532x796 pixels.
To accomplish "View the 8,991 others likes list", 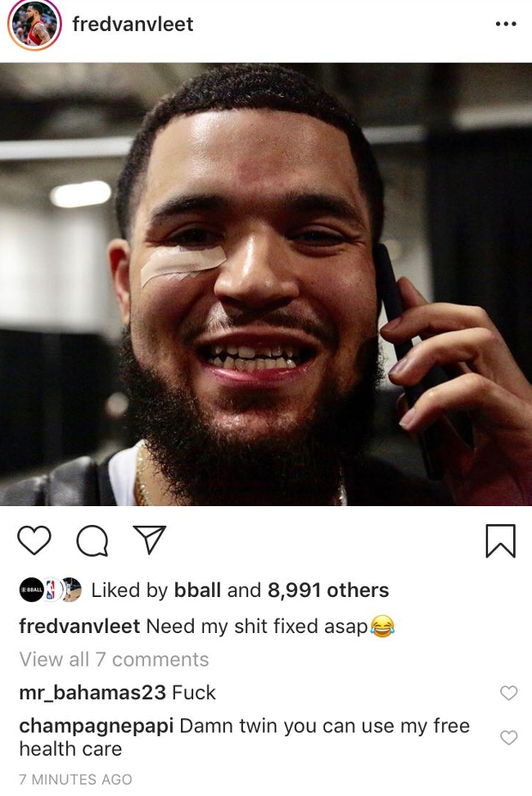I will point(328,590).
